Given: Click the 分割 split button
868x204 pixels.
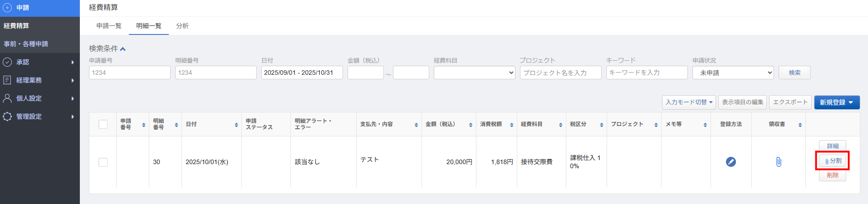Looking at the screenshot, I should 832,161.
